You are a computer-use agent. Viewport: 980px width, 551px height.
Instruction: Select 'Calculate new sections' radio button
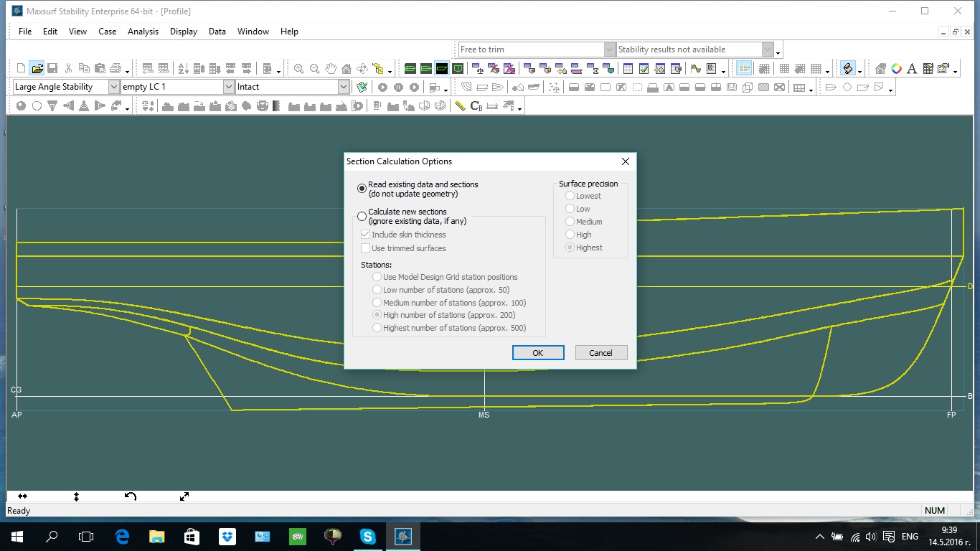point(362,216)
